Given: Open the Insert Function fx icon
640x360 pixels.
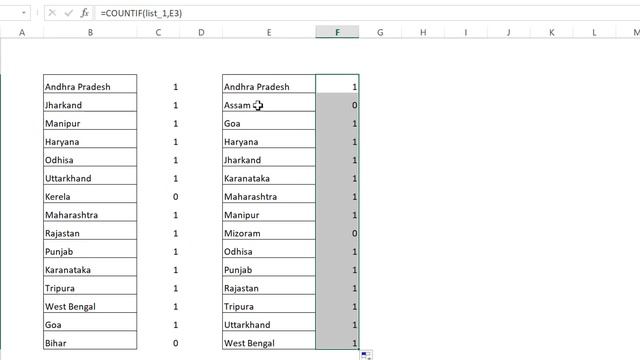Looking at the screenshot, I should click(84, 13).
